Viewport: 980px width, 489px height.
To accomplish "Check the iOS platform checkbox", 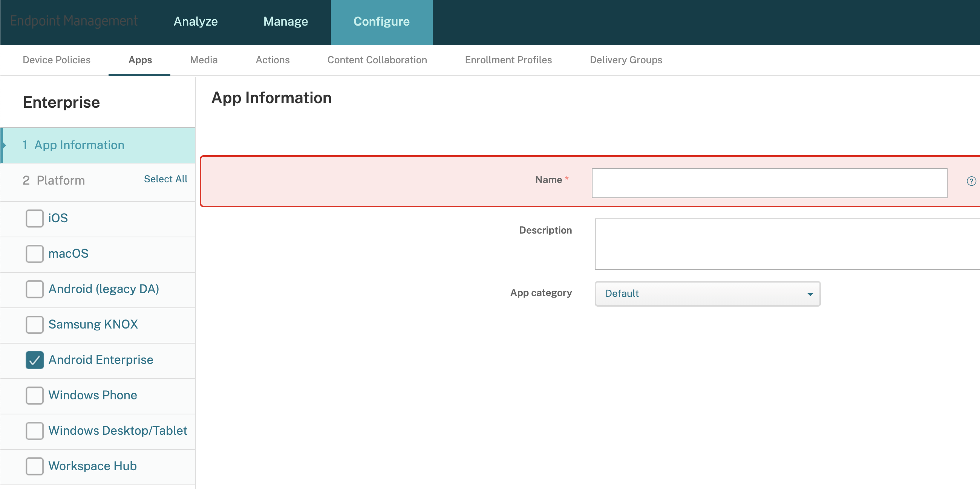I will click(34, 218).
